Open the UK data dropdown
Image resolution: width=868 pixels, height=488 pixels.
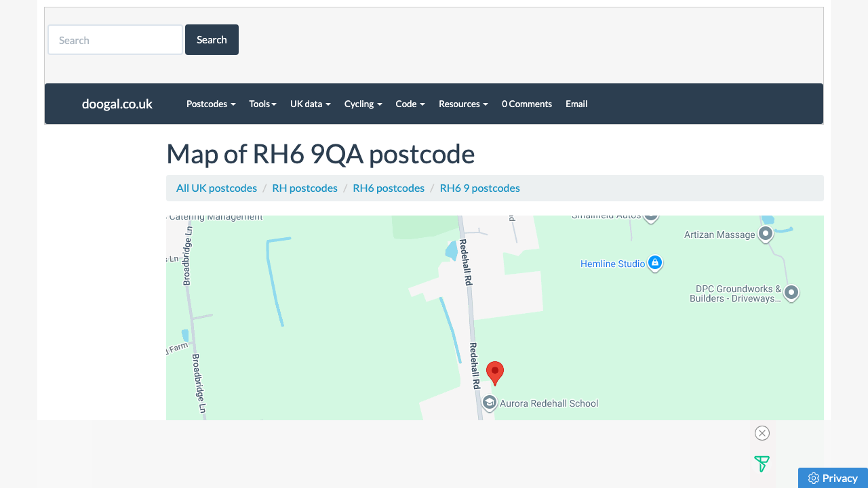(x=310, y=104)
